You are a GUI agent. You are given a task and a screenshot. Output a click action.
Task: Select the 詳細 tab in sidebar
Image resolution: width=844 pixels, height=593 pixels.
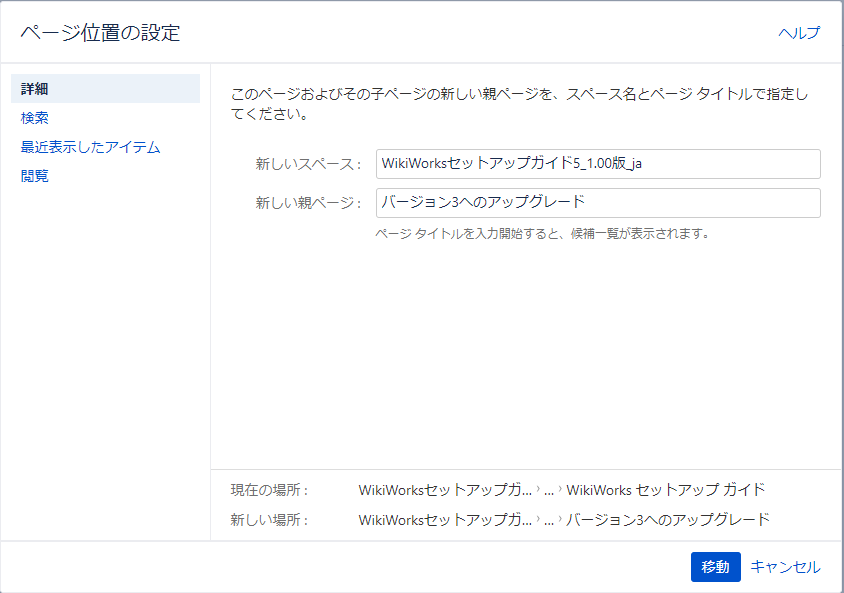[35, 89]
